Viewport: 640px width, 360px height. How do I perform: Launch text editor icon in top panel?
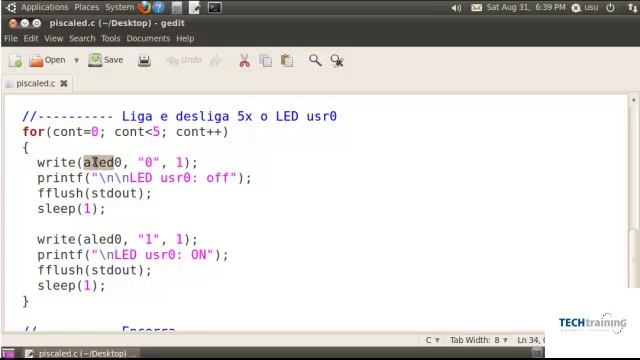click(x=195, y=7)
